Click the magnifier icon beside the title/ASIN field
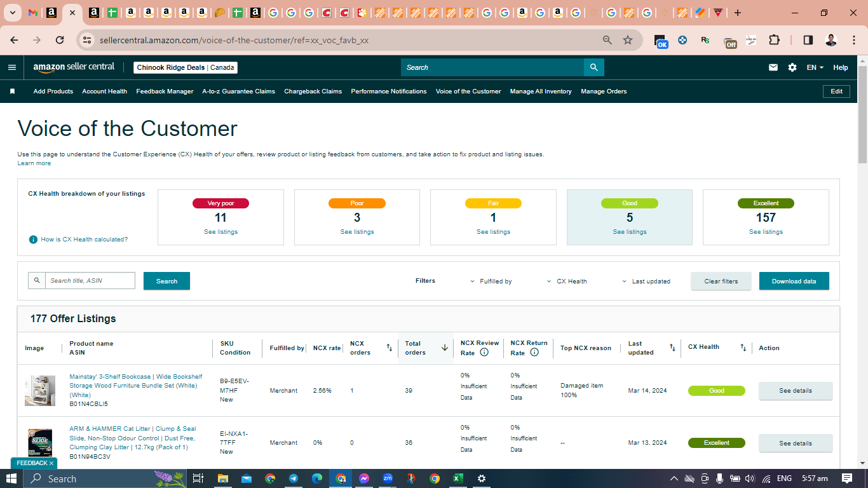 pyautogui.click(x=37, y=281)
